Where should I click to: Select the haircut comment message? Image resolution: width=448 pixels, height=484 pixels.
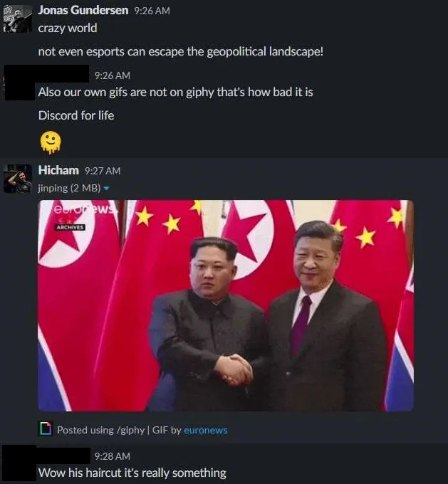pos(132,473)
